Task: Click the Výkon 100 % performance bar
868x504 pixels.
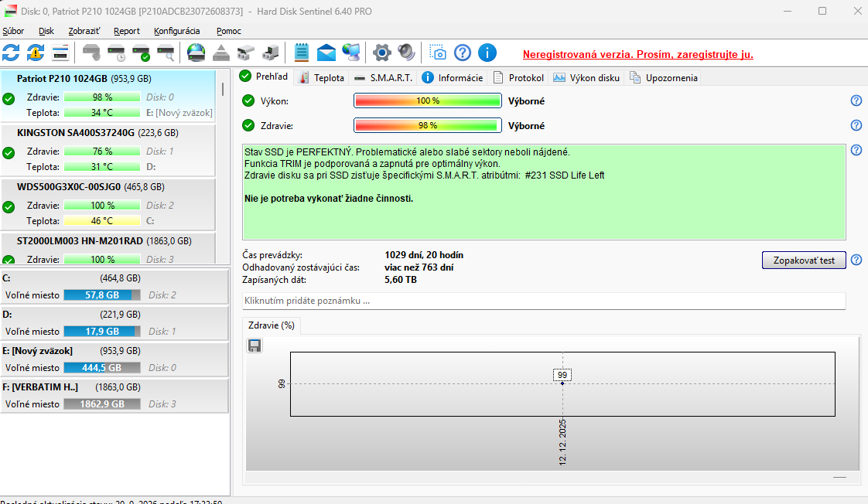Action: click(x=427, y=100)
